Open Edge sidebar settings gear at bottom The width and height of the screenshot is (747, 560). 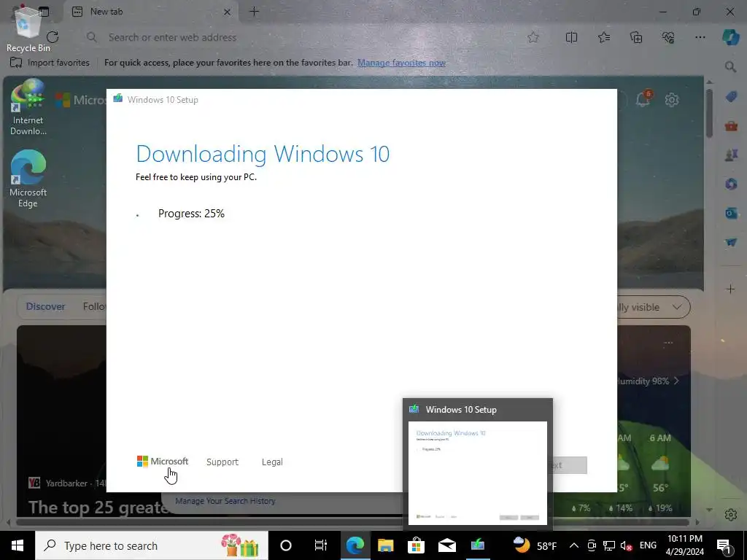click(x=730, y=515)
